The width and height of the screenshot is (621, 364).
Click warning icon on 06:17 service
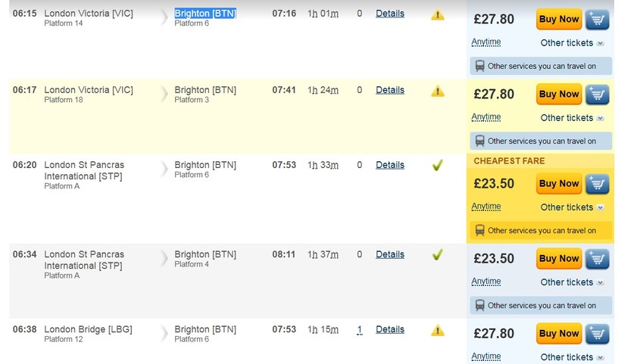pyautogui.click(x=438, y=91)
